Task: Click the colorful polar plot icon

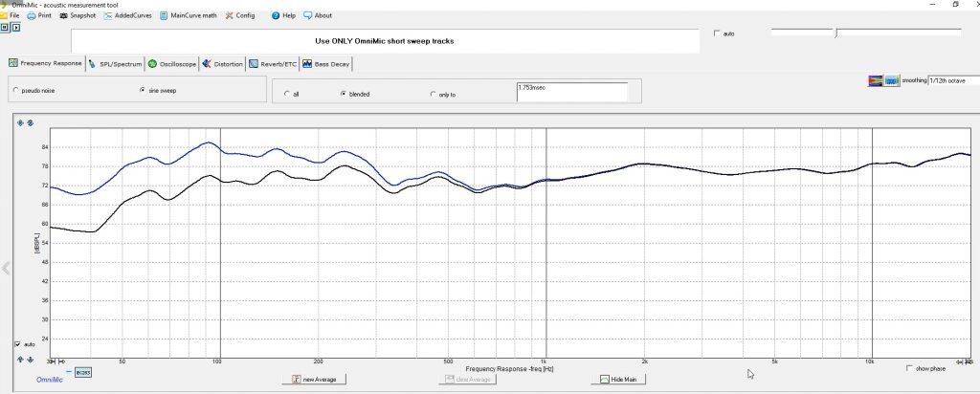Action: pos(875,81)
